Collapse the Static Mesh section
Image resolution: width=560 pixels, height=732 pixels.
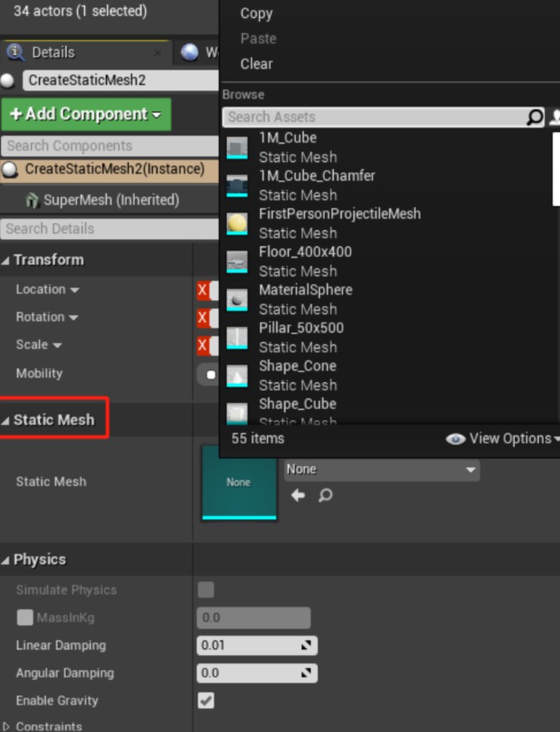[x=6, y=421]
